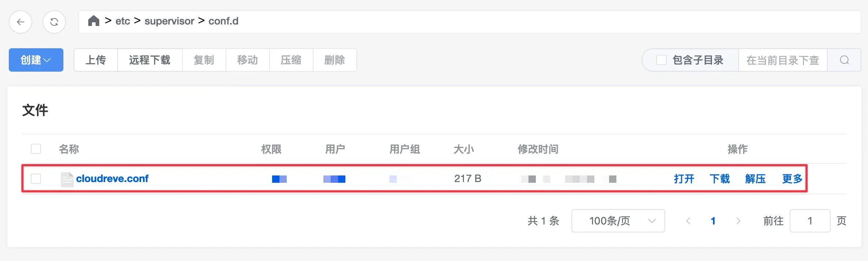The image size is (868, 261).
Task: Focus the 在当前目录下查 search field
Action: (x=783, y=60)
